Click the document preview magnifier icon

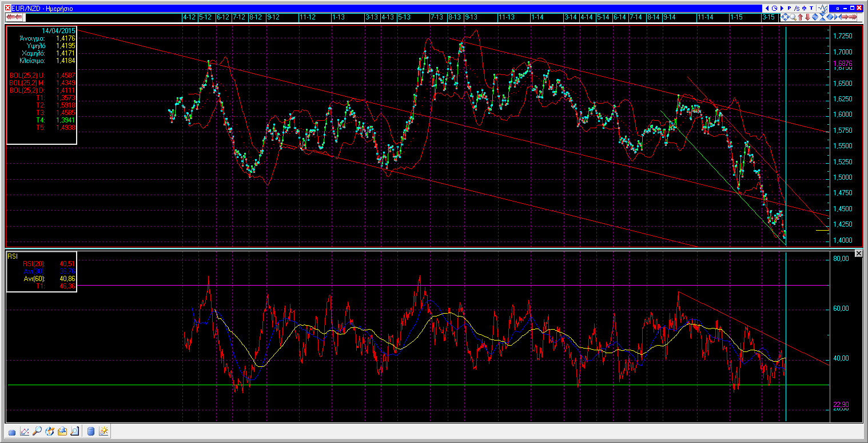(75, 431)
